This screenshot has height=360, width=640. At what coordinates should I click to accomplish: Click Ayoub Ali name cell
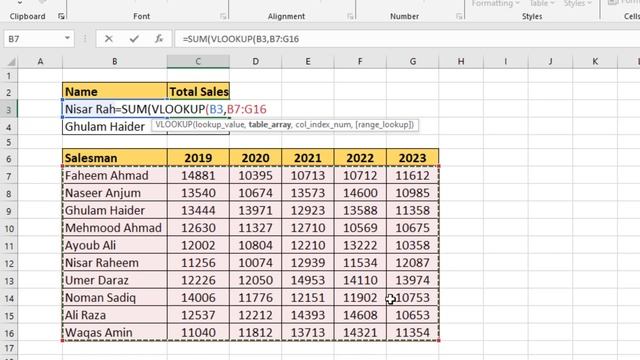point(115,245)
